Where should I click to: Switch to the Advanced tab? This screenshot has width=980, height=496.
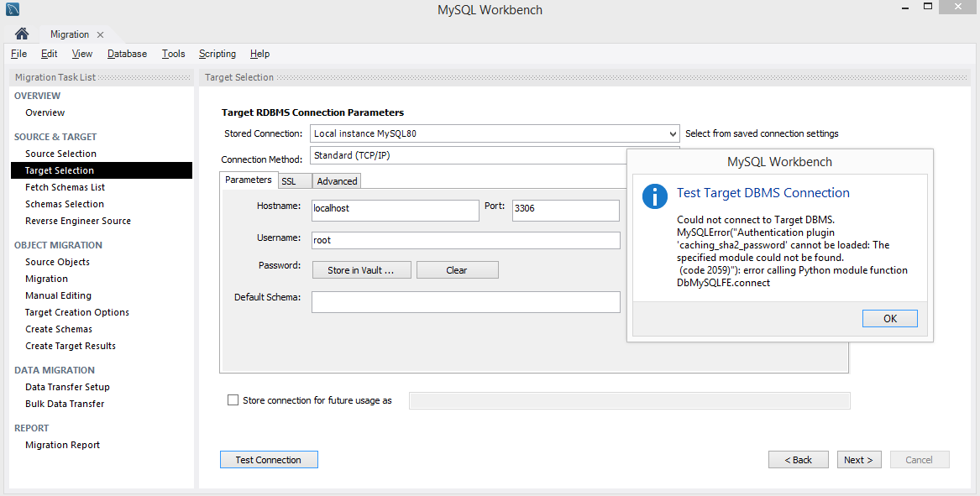(337, 181)
